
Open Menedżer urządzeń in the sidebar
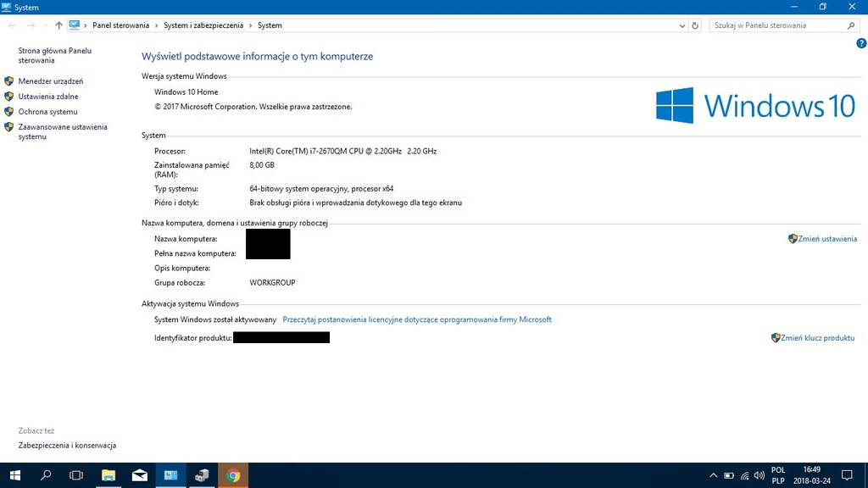pos(50,81)
